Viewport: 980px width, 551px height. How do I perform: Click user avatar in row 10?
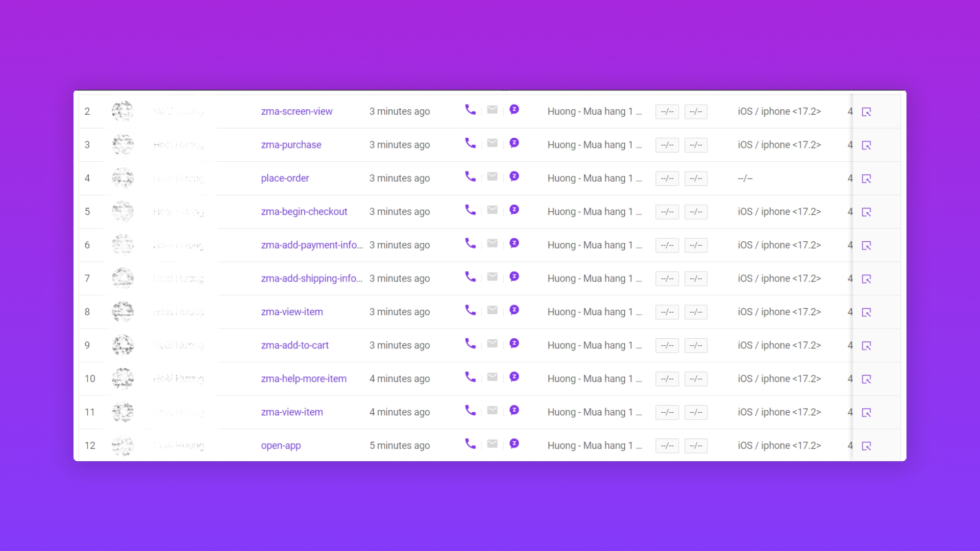pos(122,379)
